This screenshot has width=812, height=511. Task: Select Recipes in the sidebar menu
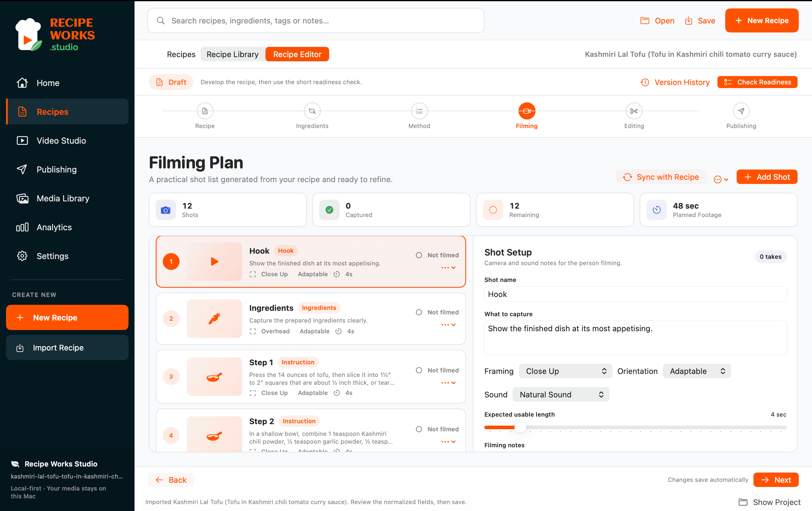67,112
